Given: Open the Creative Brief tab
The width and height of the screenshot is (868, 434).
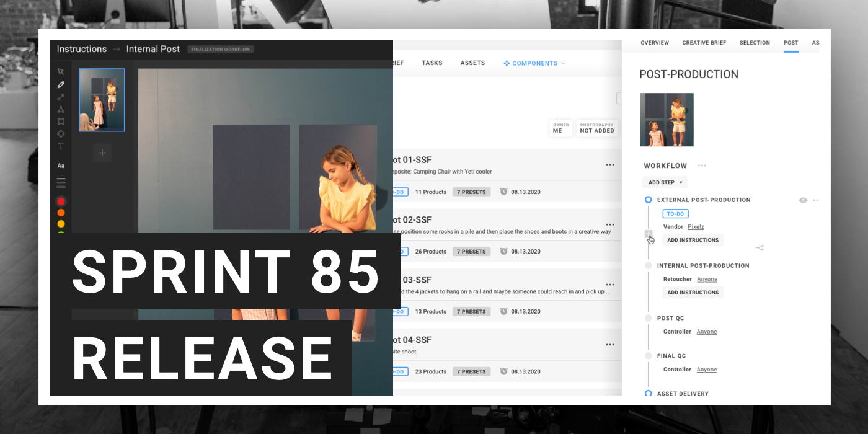Looking at the screenshot, I should click(704, 43).
